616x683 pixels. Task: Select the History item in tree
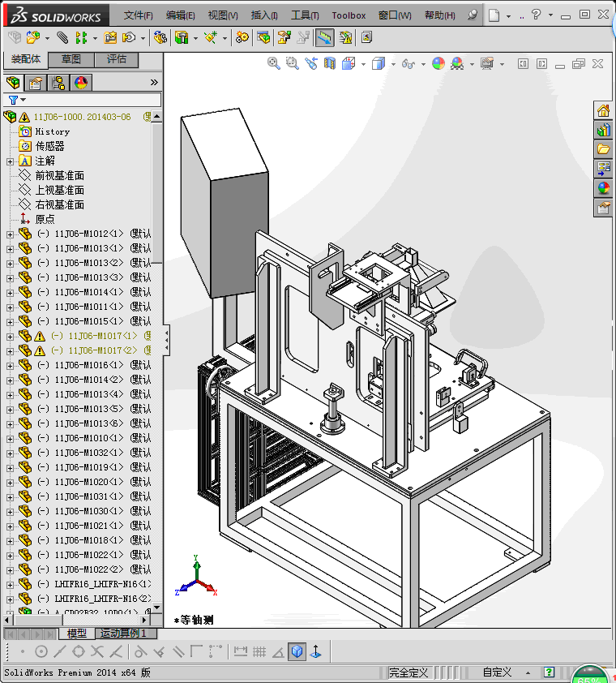pyautogui.click(x=52, y=131)
